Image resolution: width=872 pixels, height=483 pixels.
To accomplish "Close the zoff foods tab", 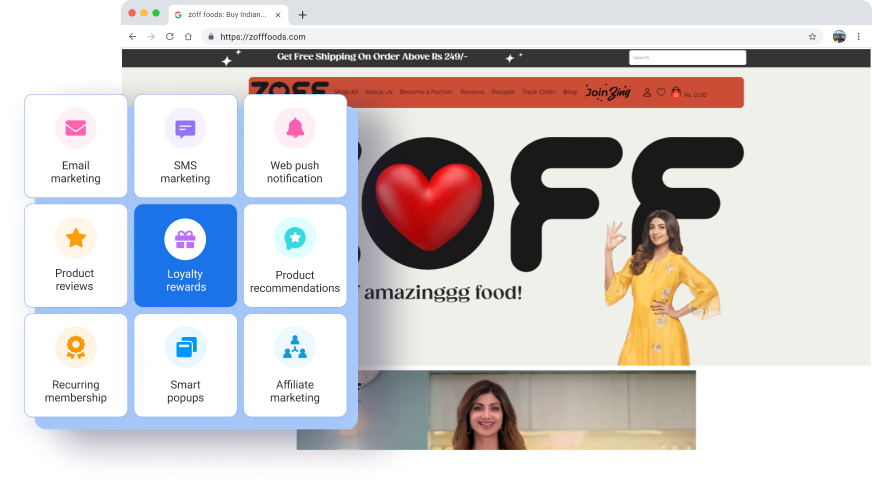I will [x=278, y=15].
